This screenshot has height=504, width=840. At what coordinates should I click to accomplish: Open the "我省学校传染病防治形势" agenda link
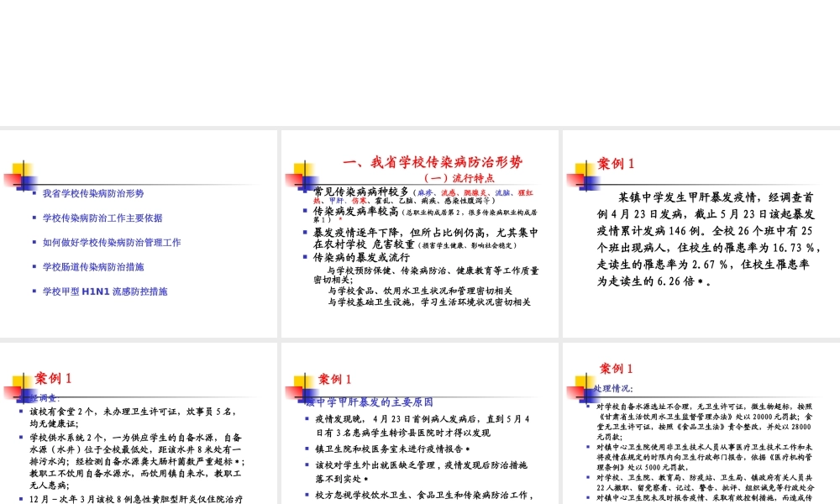pos(92,193)
